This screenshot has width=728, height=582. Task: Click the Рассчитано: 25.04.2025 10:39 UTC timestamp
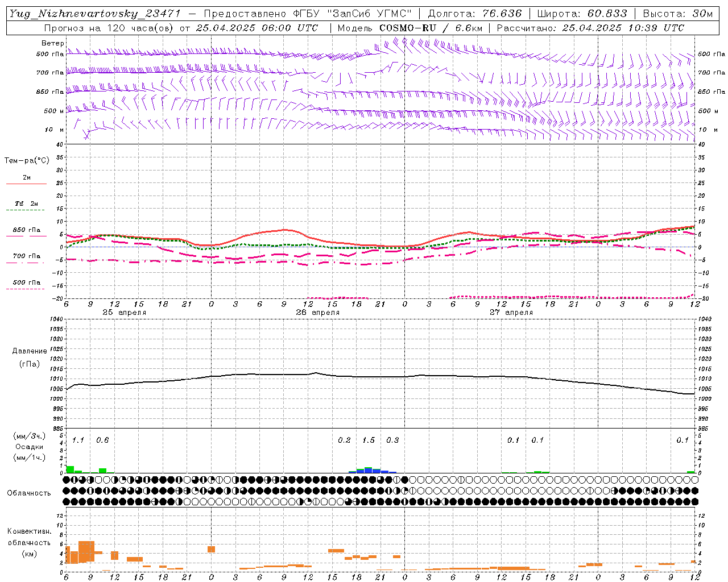pos(590,28)
